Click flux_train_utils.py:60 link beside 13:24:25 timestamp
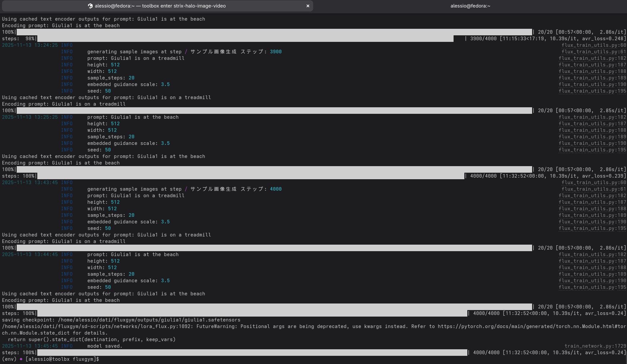 coord(594,45)
